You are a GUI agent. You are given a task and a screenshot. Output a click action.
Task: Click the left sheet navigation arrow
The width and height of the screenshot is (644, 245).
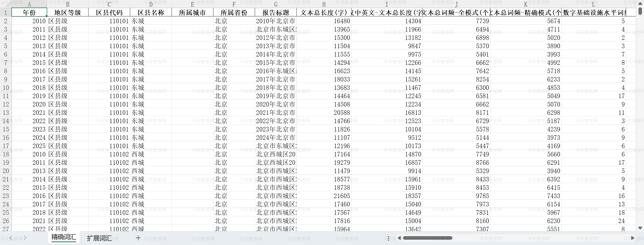pos(11,237)
